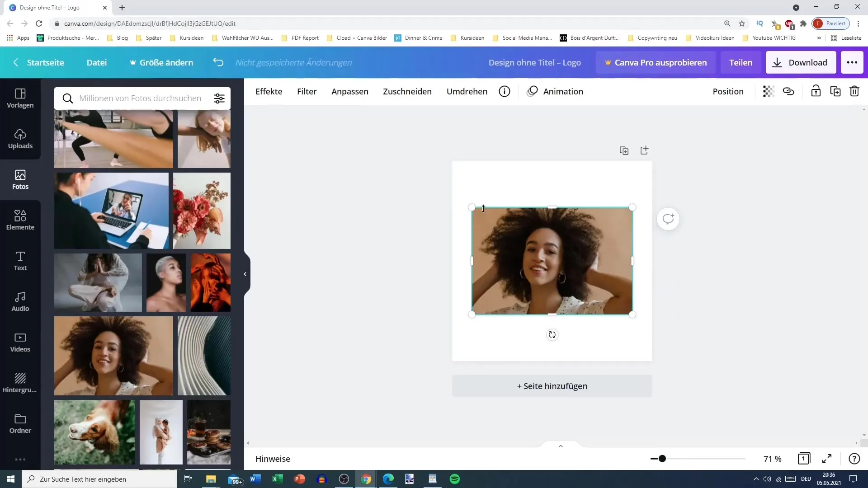868x488 pixels.
Task: Toggle the Filter panel
Action: coord(307,91)
